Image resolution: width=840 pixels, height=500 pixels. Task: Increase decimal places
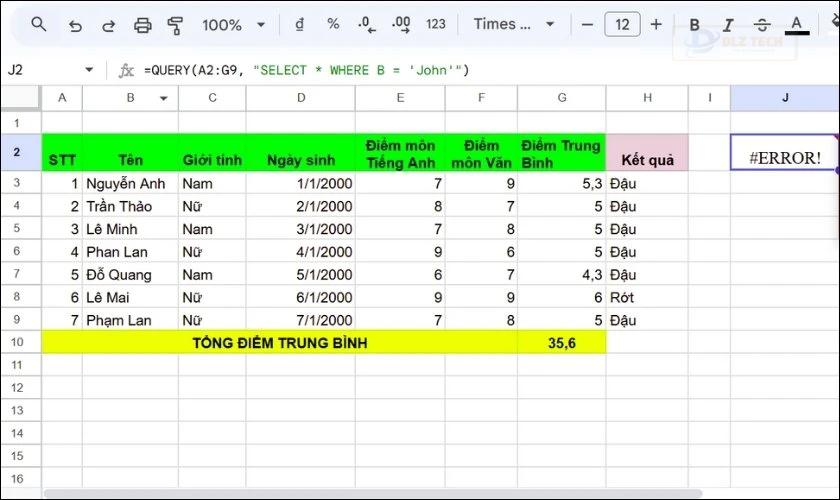401,25
